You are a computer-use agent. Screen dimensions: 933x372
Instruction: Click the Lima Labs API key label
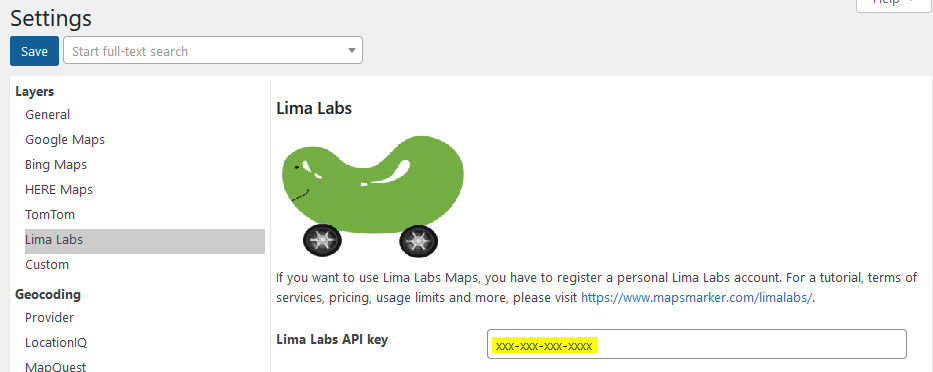[x=332, y=339]
